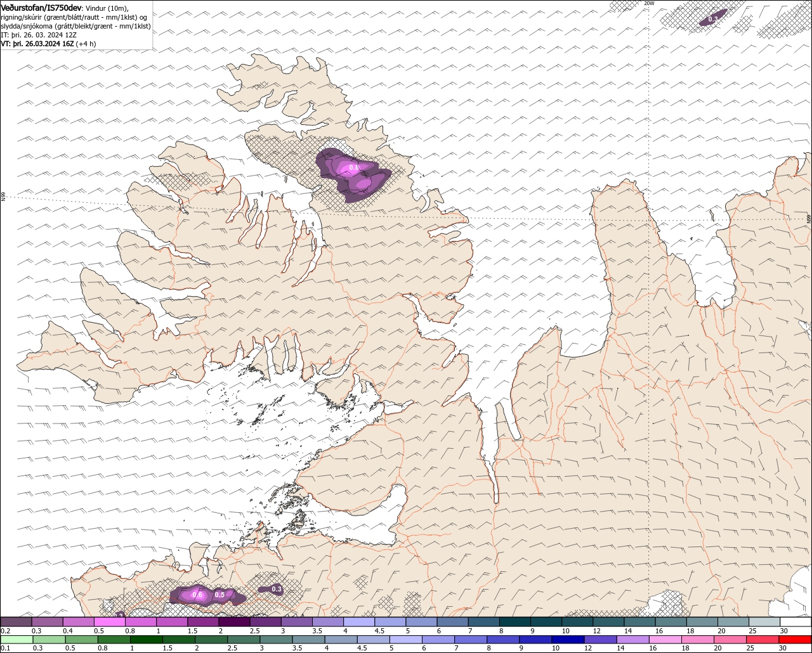Viewport: 812px width, 653px height.
Task: Click the initial time line 'IT: þri. 26. 03. 2024 12Z'
Action: 39,35
